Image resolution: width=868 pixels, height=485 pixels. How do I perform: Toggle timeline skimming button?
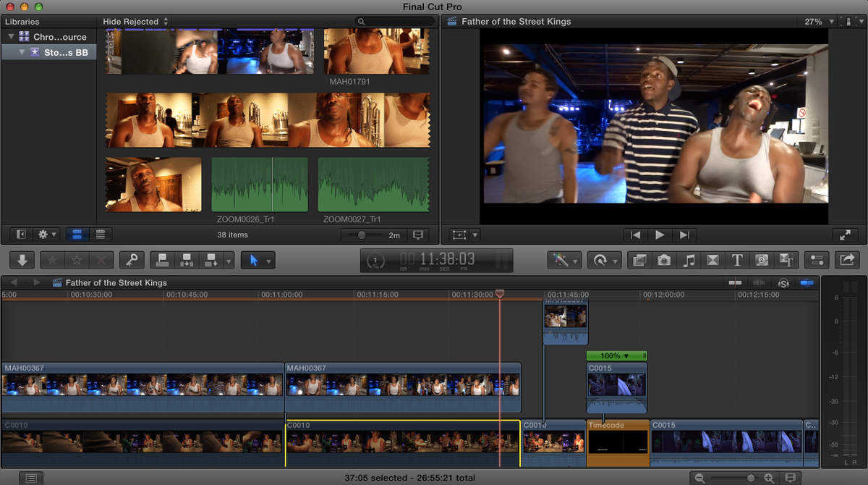[736, 282]
